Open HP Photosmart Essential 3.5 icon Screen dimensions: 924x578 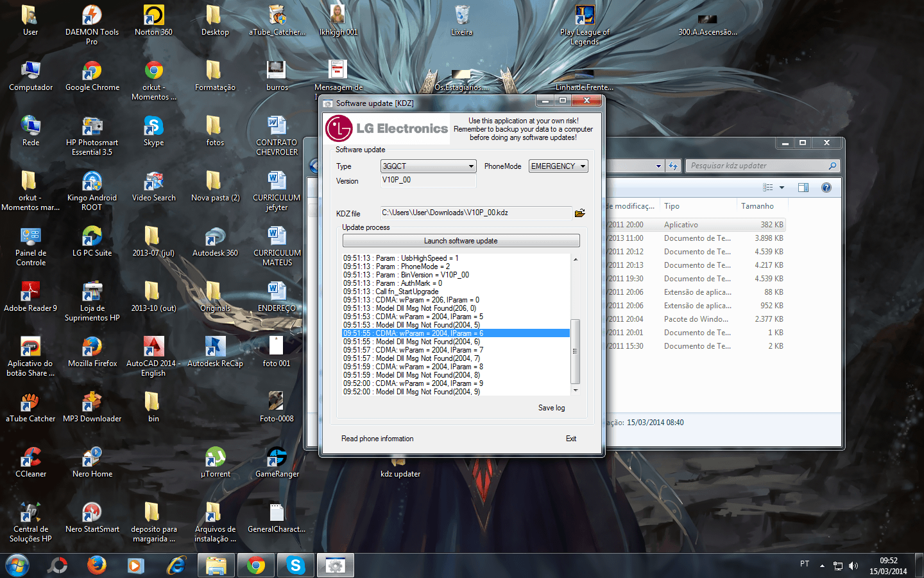[92, 136]
